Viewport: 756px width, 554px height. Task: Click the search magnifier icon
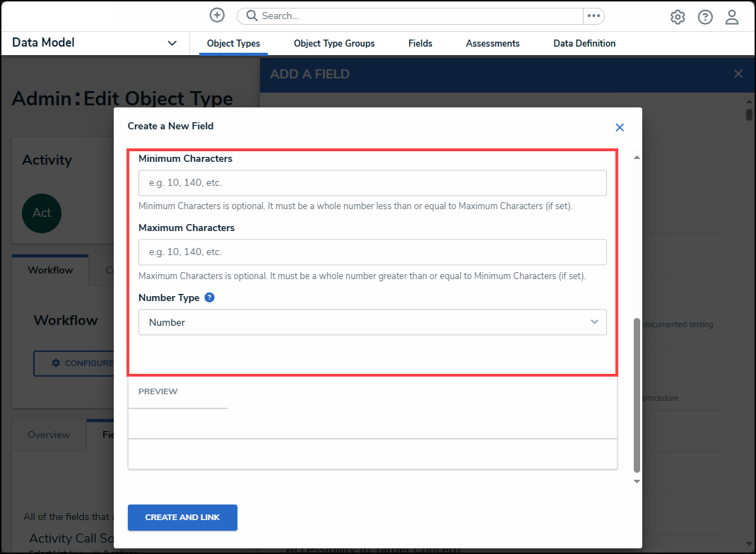252,16
